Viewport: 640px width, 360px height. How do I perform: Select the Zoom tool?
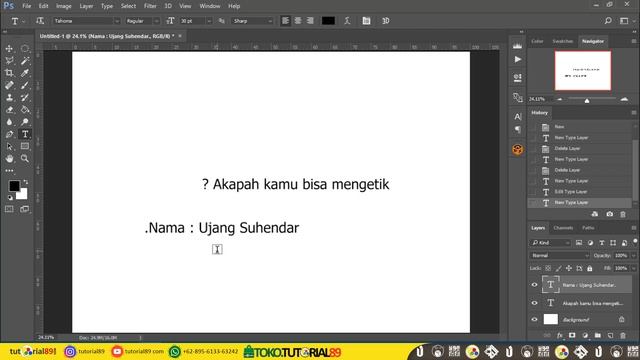click(25, 158)
